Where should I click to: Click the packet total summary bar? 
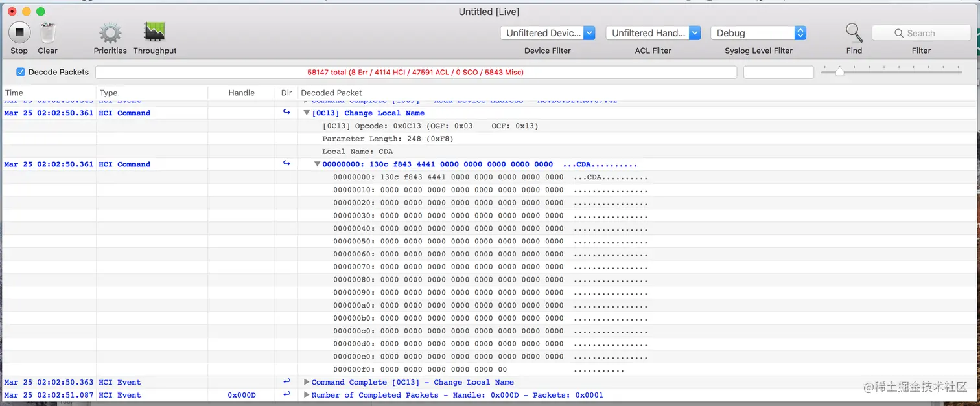tap(415, 73)
